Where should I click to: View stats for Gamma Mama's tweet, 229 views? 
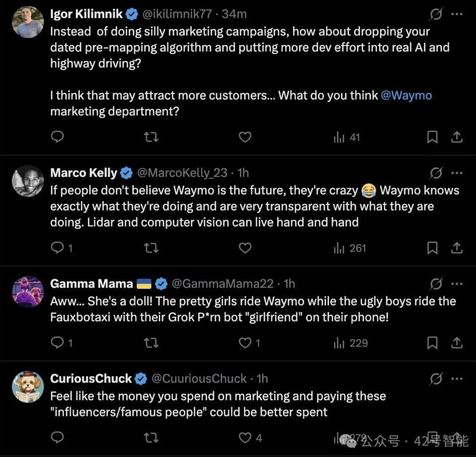[x=350, y=343]
